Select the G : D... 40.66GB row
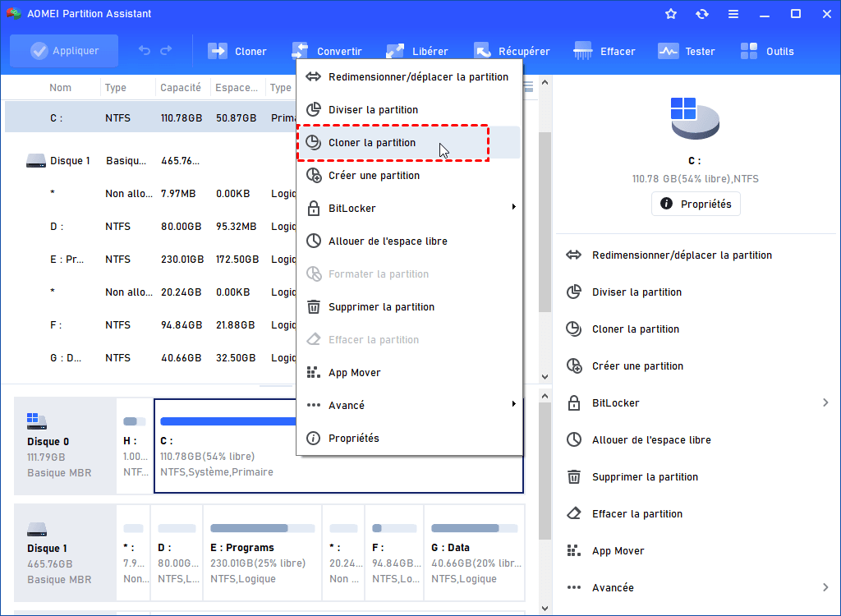The width and height of the screenshot is (841, 616). (x=151, y=357)
